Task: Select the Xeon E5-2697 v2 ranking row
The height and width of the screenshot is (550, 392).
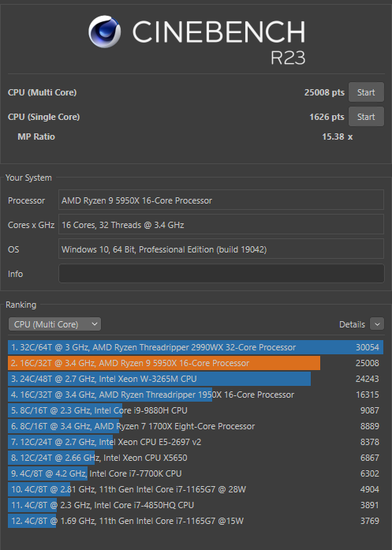Action: [x=196, y=442]
